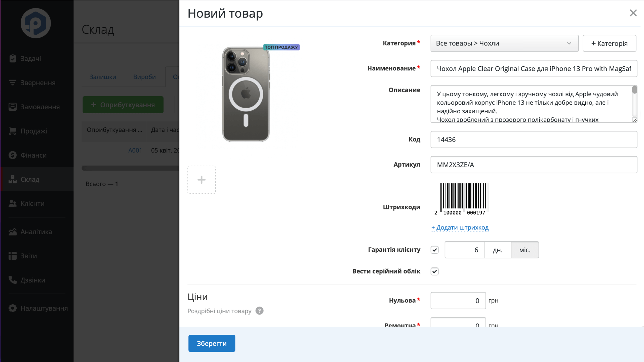
Task: Toggle the Гарантія клієнту checkbox
Action: coord(434,250)
